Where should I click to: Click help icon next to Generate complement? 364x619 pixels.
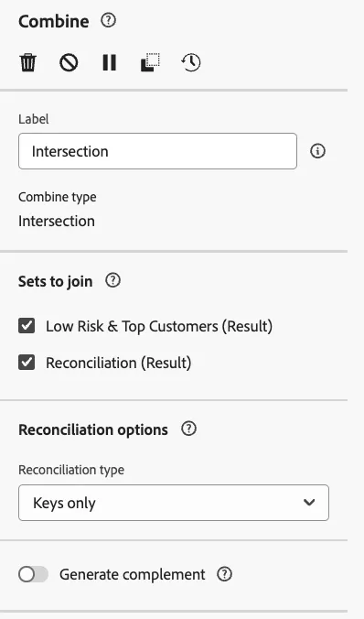pyautogui.click(x=224, y=574)
